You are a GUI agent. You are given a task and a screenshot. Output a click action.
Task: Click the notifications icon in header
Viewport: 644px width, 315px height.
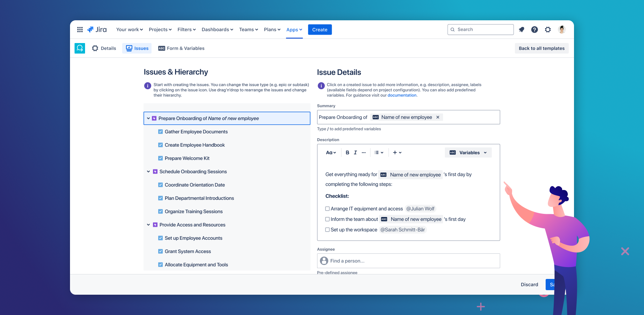[521, 30]
